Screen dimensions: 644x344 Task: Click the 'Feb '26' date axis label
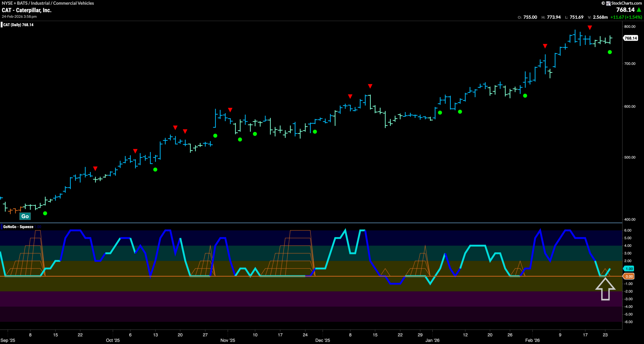[532, 340]
